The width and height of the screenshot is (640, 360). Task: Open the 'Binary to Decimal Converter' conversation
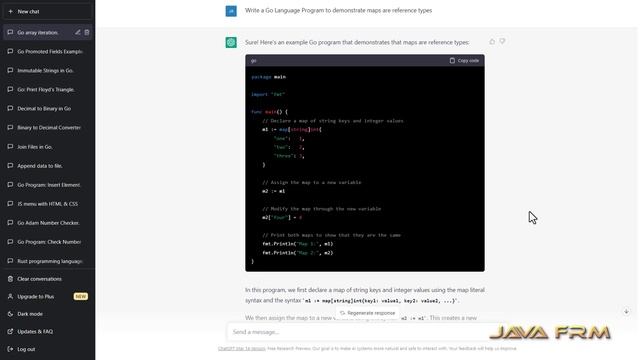[47, 128]
